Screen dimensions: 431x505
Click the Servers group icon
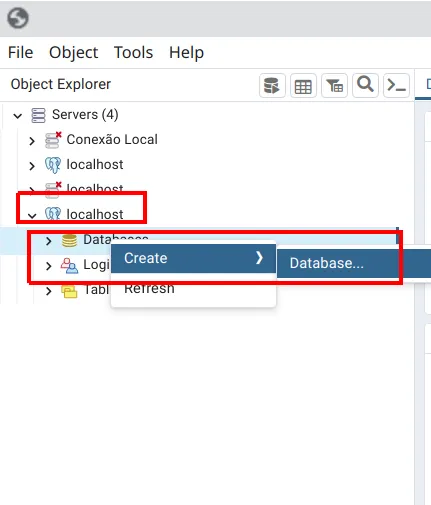(38, 115)
